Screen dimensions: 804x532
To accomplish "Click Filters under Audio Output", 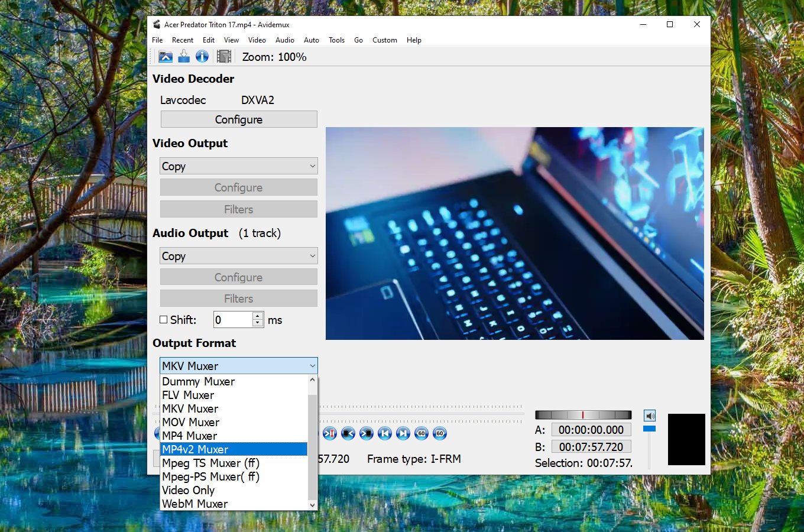I will coord(239,299).
